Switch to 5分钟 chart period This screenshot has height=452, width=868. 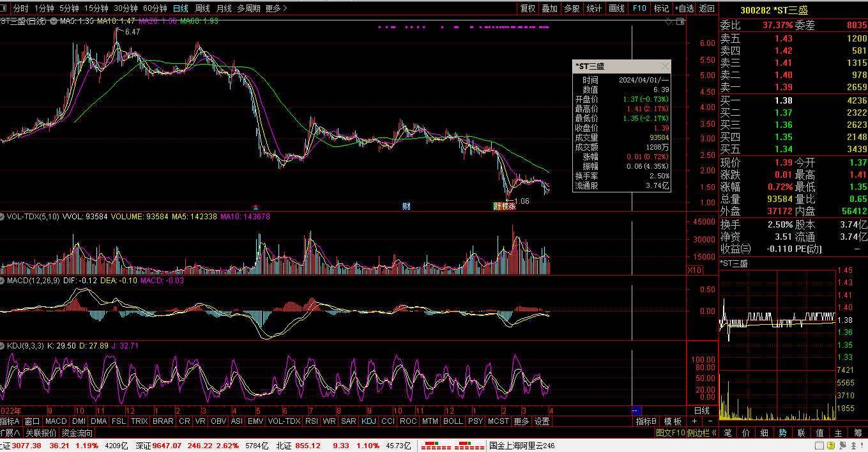point(69,8)
